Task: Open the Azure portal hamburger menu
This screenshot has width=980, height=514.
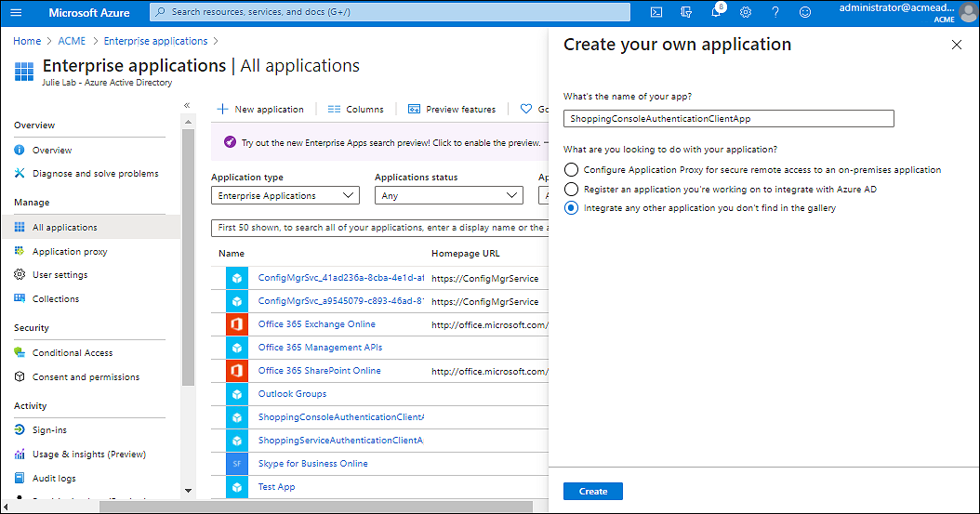Action: (x=16, y=13)
